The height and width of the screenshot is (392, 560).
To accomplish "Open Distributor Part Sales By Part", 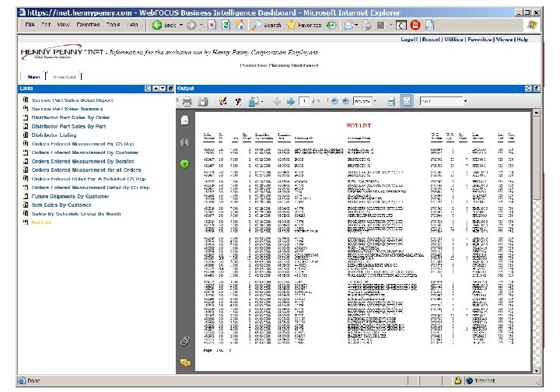I will point(68,126).
